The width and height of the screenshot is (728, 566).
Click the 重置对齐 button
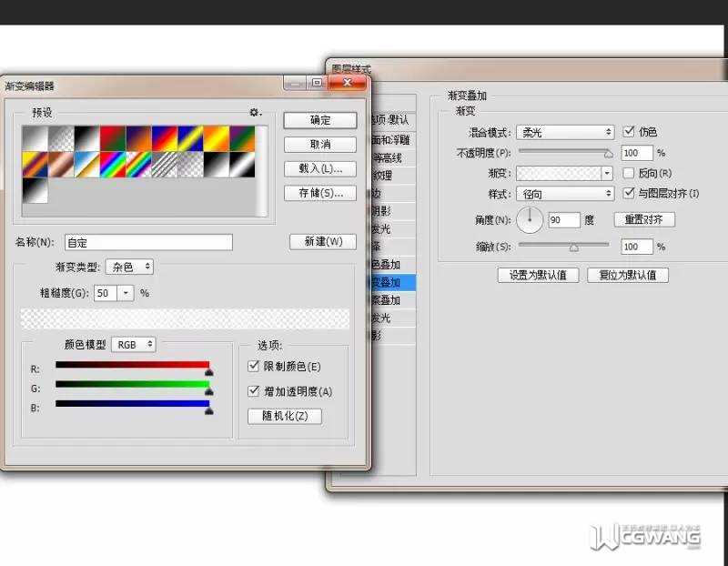point(644,219)
